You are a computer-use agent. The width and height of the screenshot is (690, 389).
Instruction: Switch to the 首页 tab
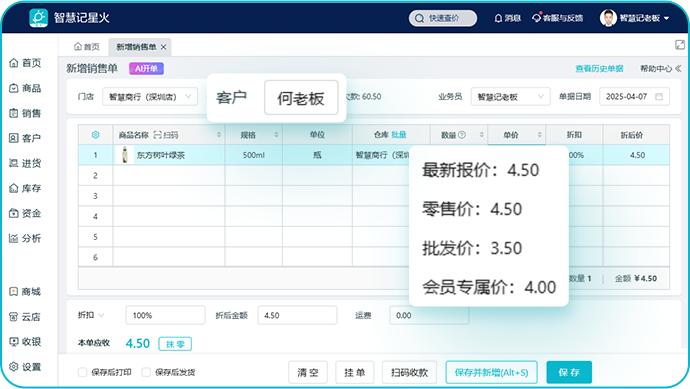tap(87, 47)
